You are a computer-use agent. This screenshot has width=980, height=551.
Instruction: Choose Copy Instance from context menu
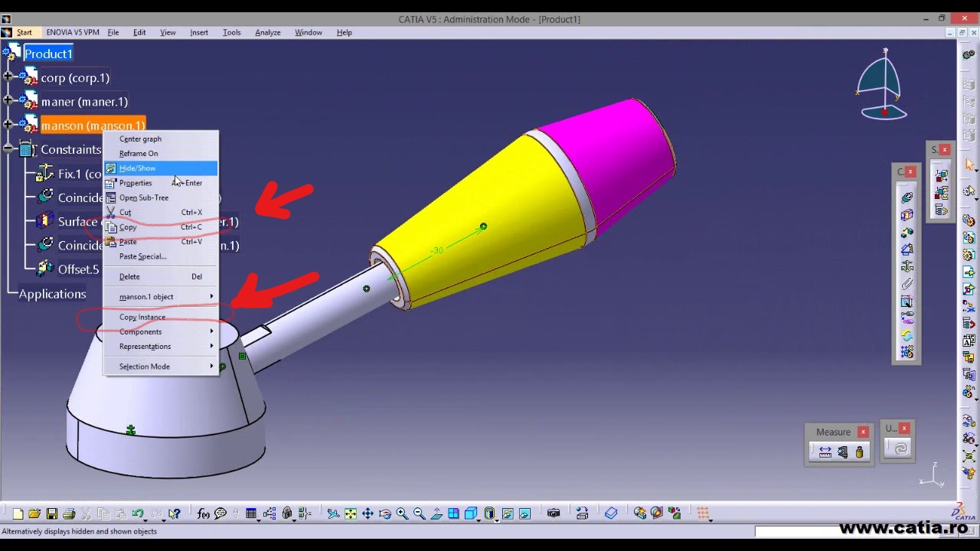pos(161,318)
